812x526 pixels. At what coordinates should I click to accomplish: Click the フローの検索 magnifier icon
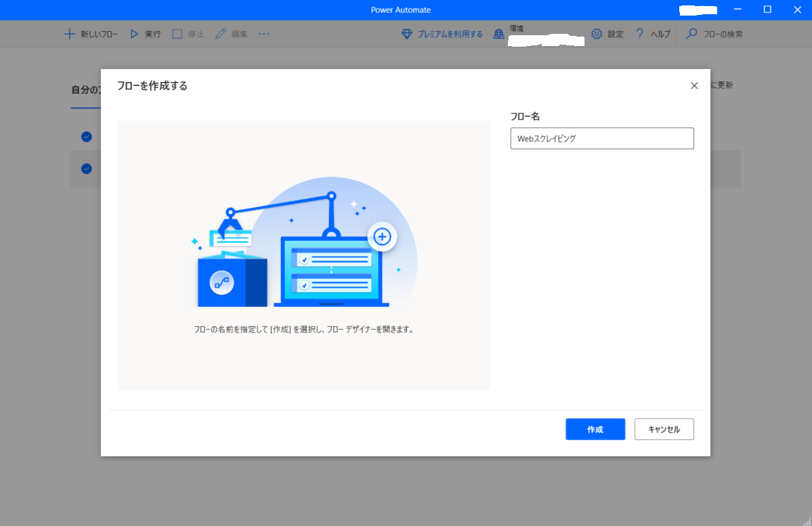tap(691, 34)
